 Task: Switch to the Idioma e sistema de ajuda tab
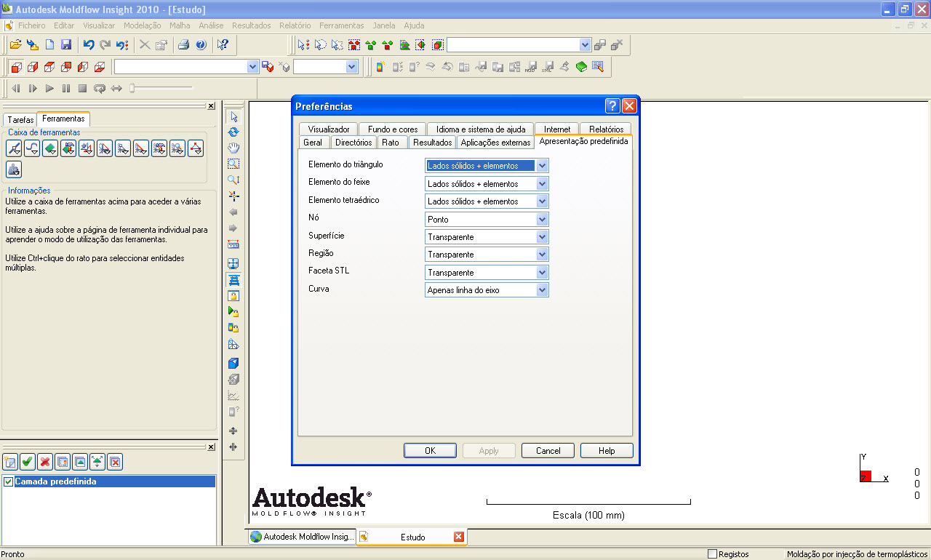click(481, 129)
